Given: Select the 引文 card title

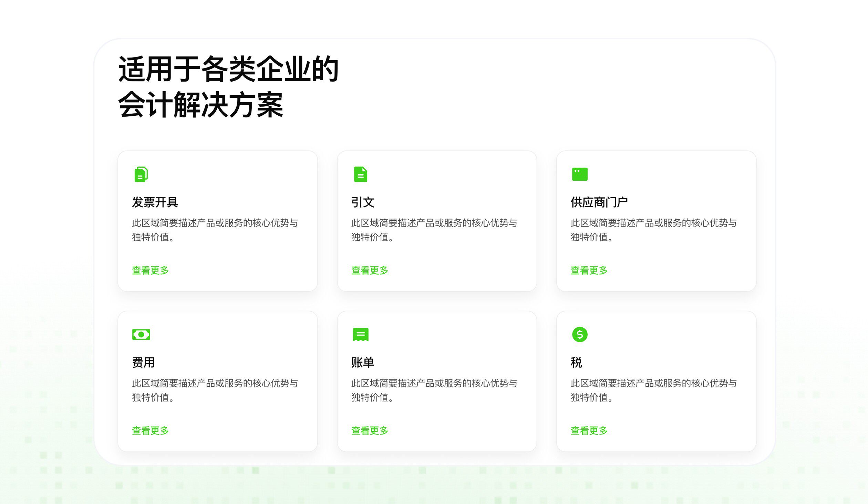Looking at the screenshot, I should coord(363,202).
